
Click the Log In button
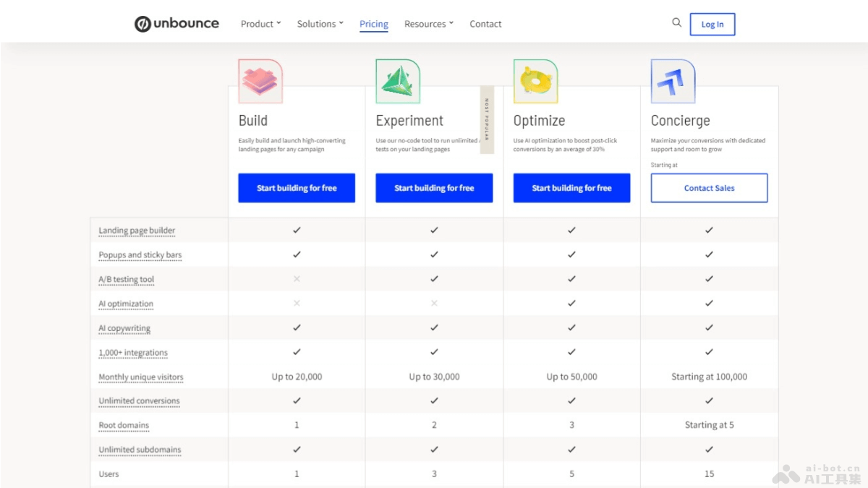(x=712, y=23)
